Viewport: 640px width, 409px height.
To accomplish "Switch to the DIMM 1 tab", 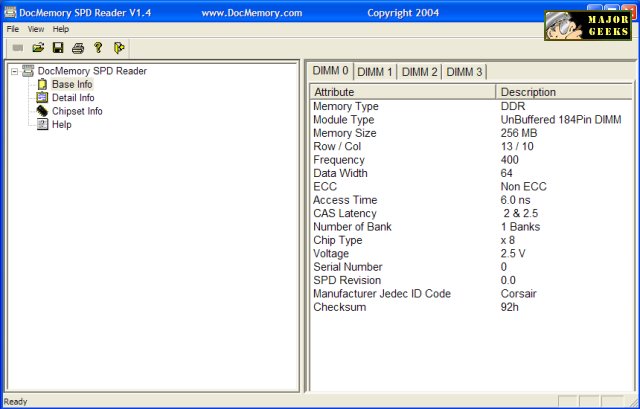I will 375,72.
